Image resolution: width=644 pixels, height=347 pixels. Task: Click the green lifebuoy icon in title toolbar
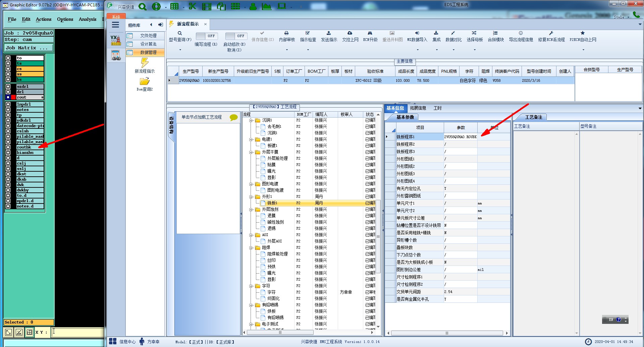pyautogui.click(x=156, y=6)
